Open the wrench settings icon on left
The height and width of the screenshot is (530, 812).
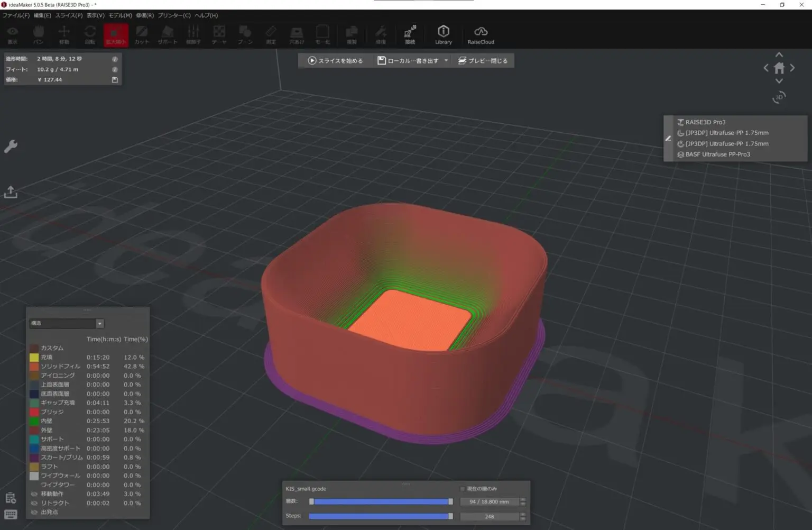[11, 147]
